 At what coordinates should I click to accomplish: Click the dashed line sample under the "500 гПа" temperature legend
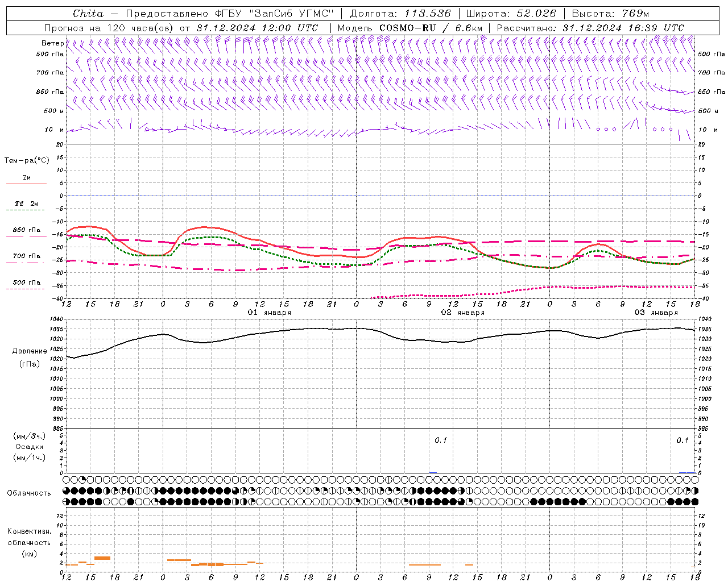click(26, 289)
